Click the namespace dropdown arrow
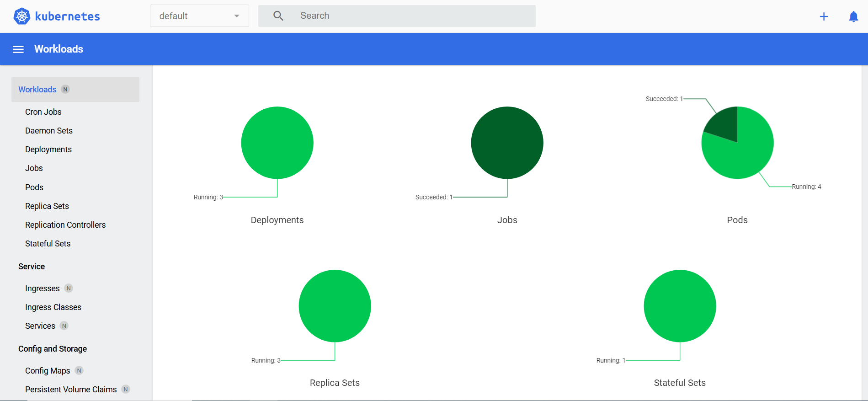This screenshot has height=401, width=868. (237, 16)
